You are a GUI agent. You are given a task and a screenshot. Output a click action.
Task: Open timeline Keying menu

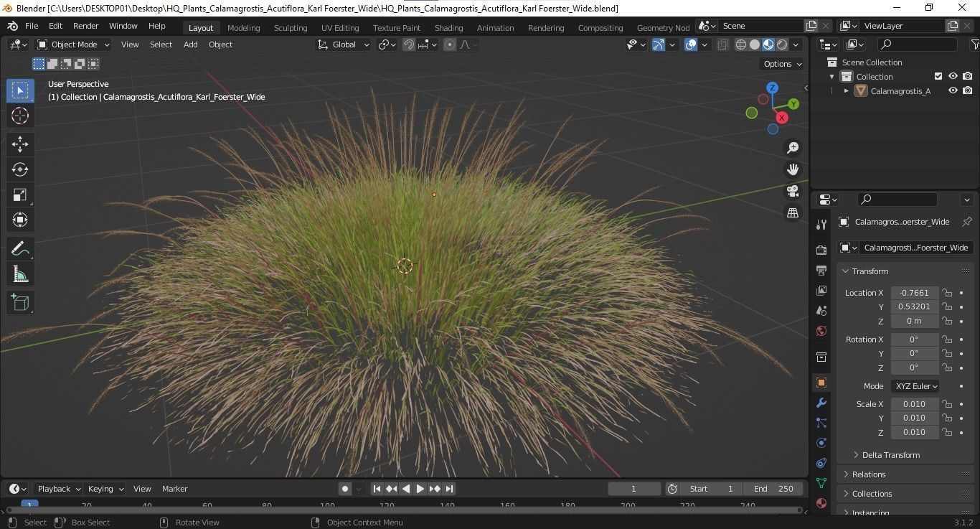(105, 489)
